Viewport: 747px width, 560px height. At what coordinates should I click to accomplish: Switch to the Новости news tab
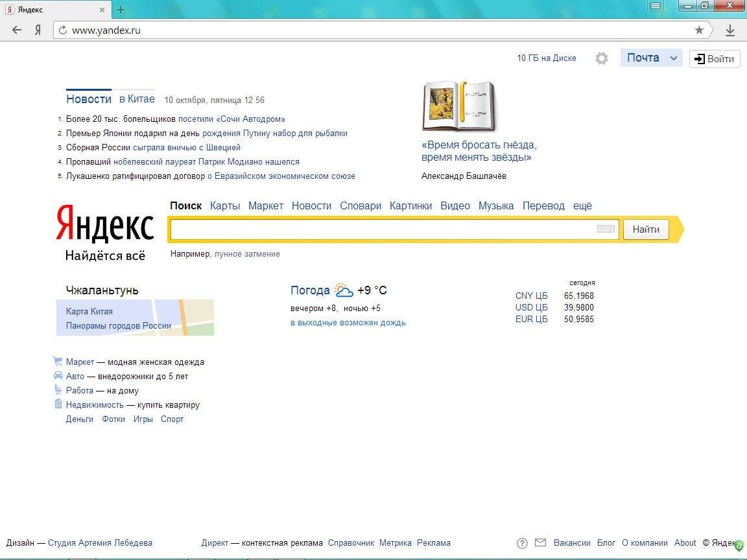[89, 99]
